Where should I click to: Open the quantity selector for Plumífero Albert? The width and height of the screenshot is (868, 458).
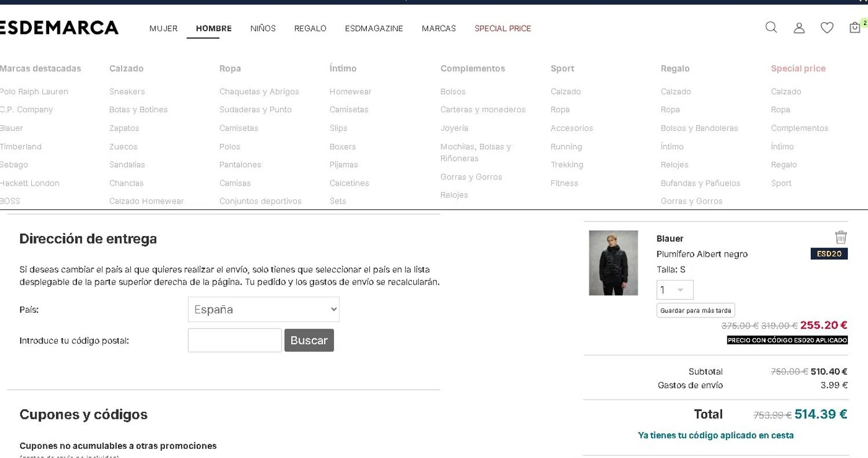(x=675, y=290)
